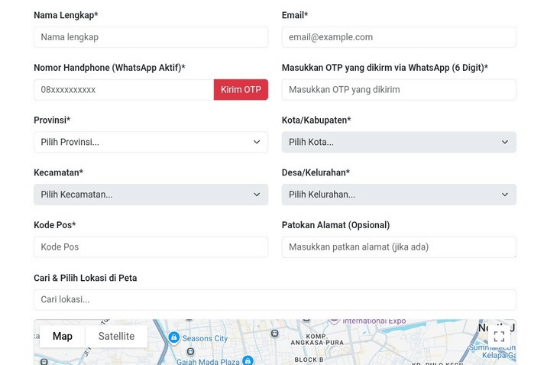Click the Gajah Mada Plaza map label
Viewport: 550px width, 365px height.
[x=208, y=361]
